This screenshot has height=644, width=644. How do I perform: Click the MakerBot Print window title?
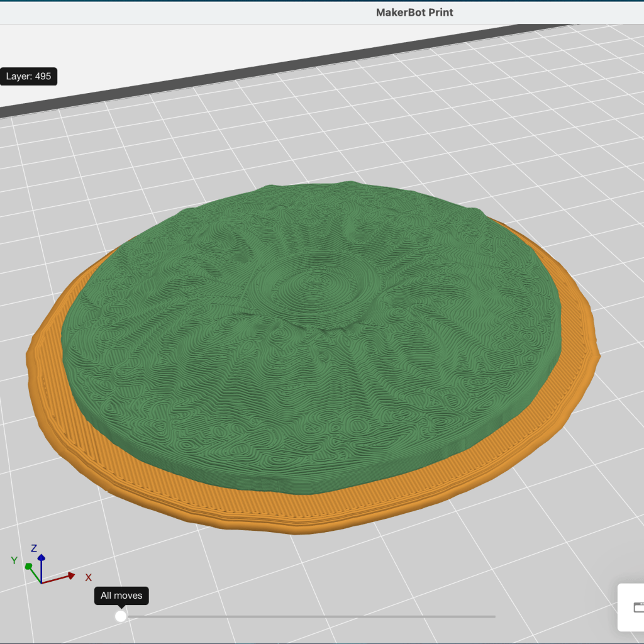pyautogui.click(x=414, y=13)
